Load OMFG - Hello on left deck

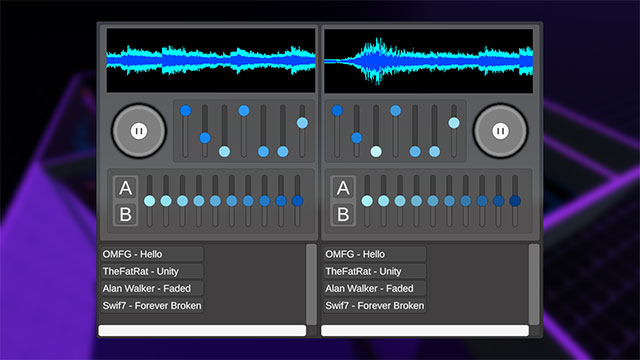coord(152,254)
